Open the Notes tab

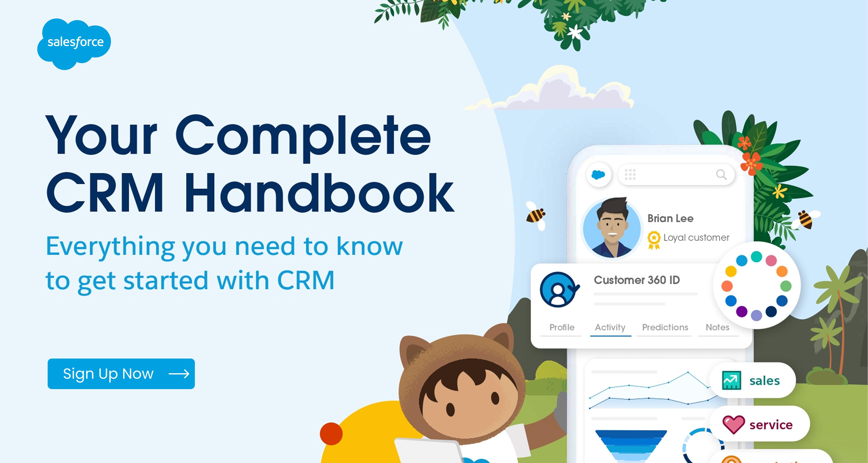click(x=718, y=327)
